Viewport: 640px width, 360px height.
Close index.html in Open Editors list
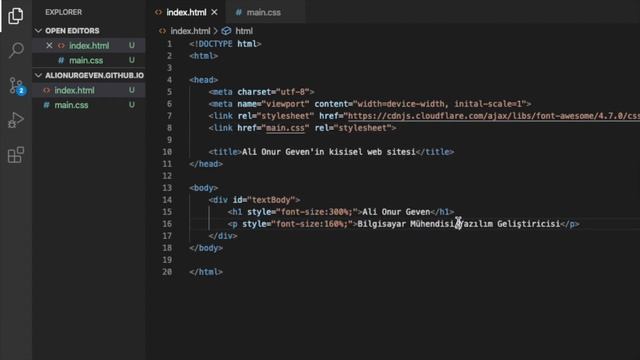click(x=49, y=45)
